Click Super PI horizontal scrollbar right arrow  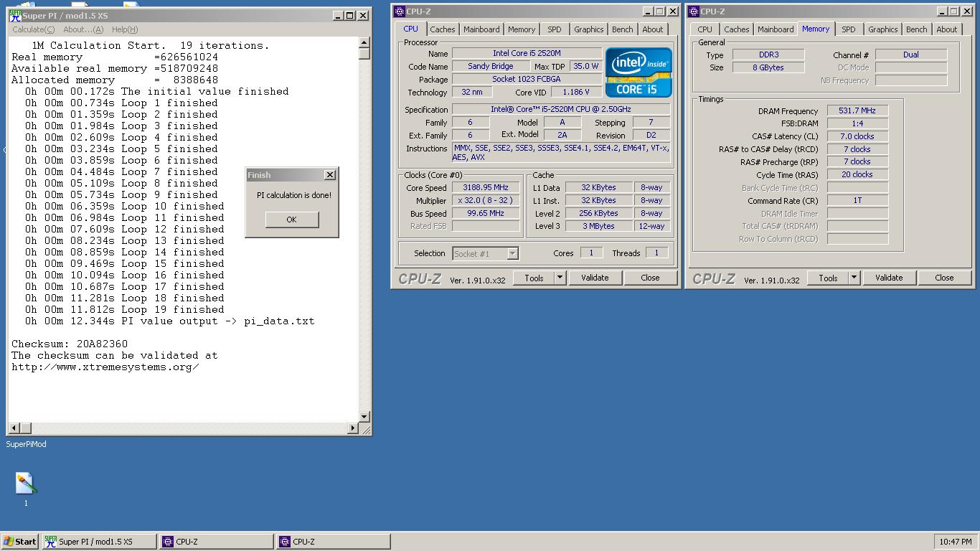click(x=352, y=428)
